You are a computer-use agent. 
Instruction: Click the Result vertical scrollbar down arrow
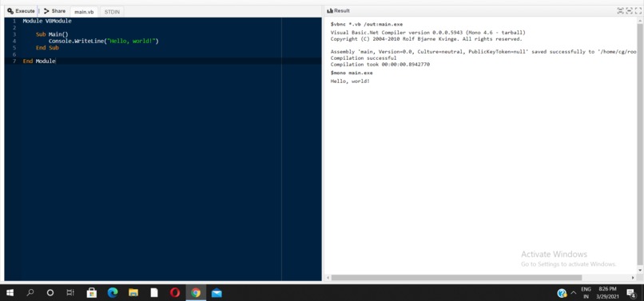tap(639, 270)
